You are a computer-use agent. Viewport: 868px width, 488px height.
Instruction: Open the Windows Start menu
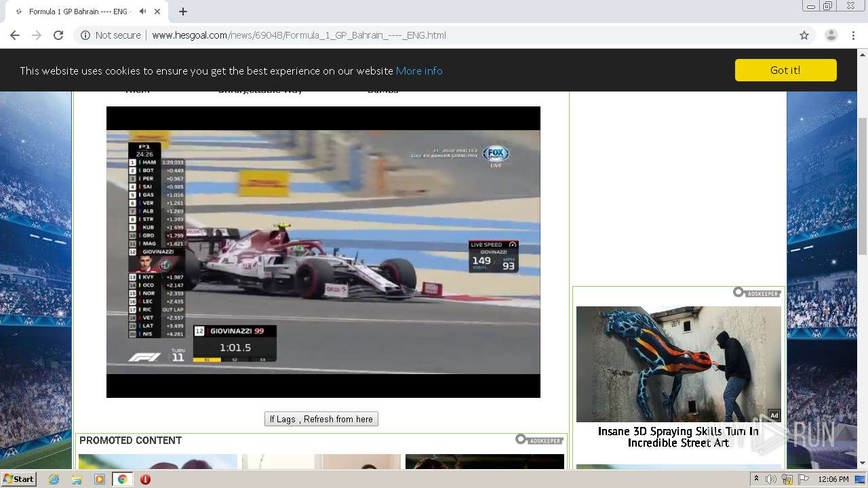click(x=19, y=479)
